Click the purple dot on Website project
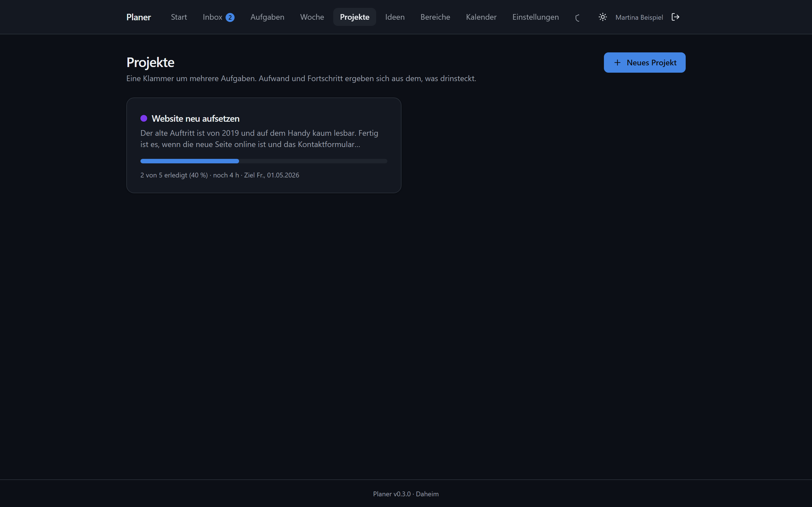 [144, 118]
